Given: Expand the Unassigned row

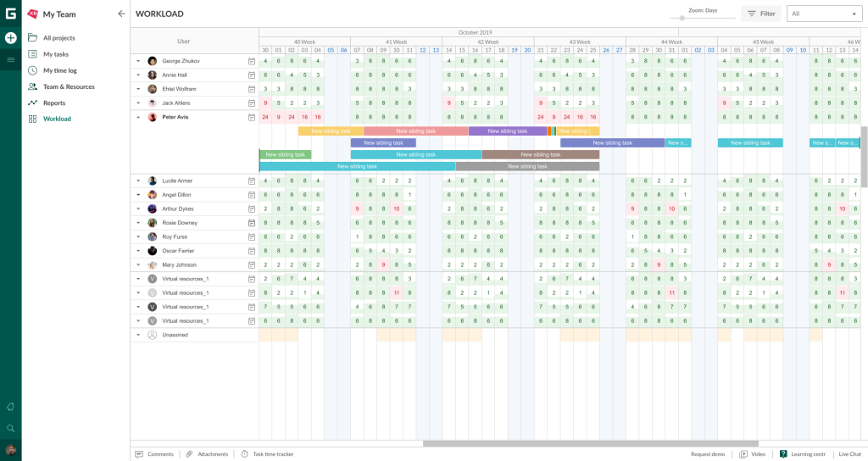Looking at the screenshot, I should [138, 335].
